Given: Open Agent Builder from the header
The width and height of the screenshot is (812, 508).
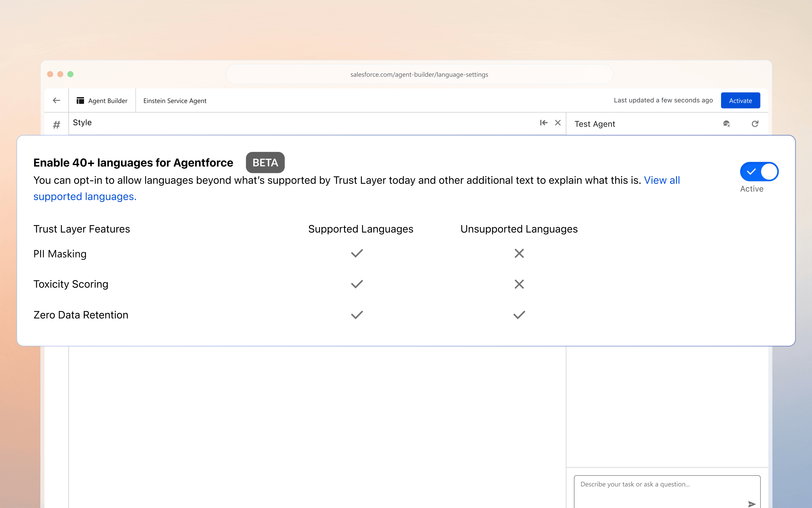Looking at the screenshot, I should click(x=102, y=101).
